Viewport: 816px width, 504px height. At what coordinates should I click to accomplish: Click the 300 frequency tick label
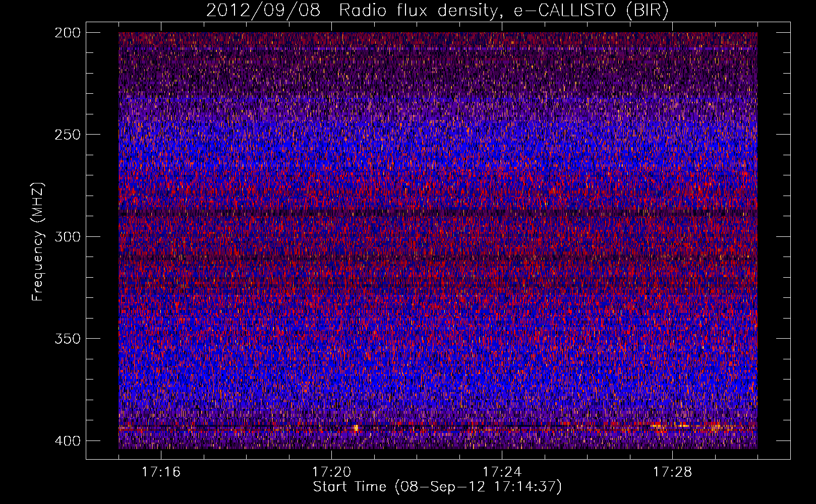[68, 236]
